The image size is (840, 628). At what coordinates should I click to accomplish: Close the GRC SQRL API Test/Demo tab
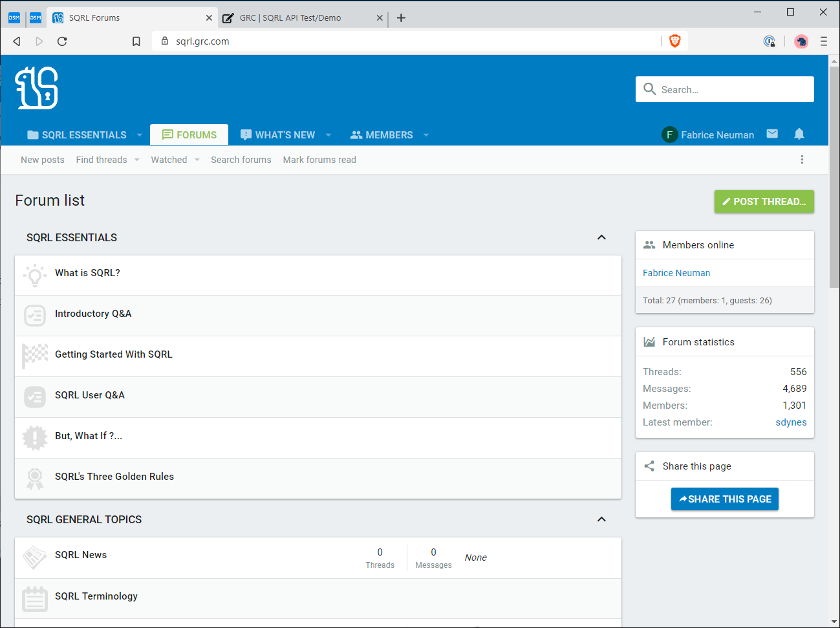[x=380, y=18]
